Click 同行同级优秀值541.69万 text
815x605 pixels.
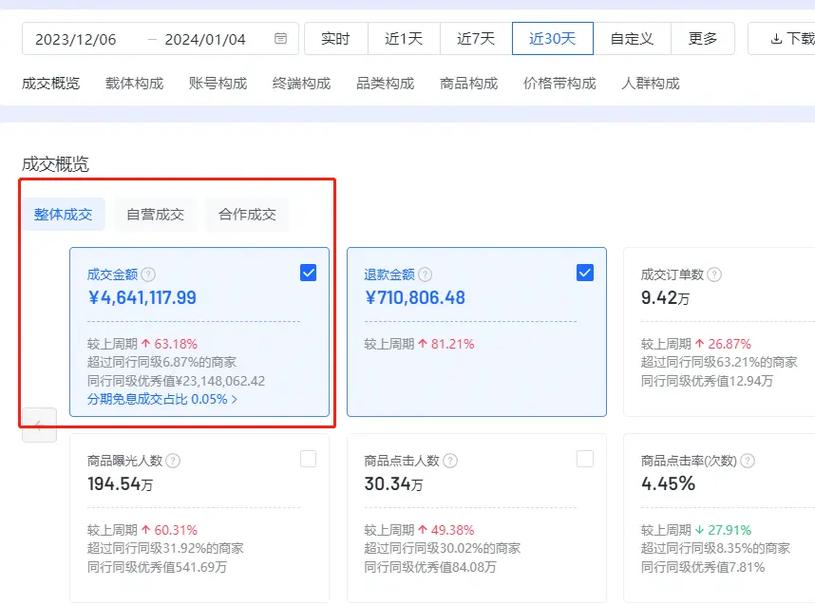pyautogui.click(x=157, y=567)
